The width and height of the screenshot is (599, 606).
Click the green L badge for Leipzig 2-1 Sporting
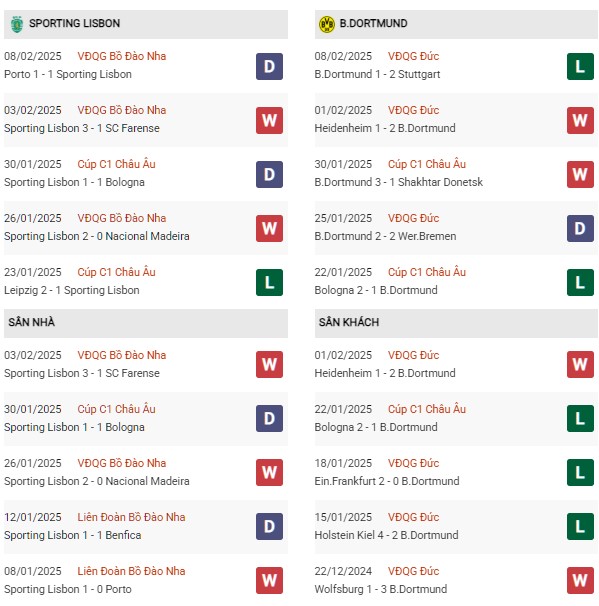pos(269,283)
